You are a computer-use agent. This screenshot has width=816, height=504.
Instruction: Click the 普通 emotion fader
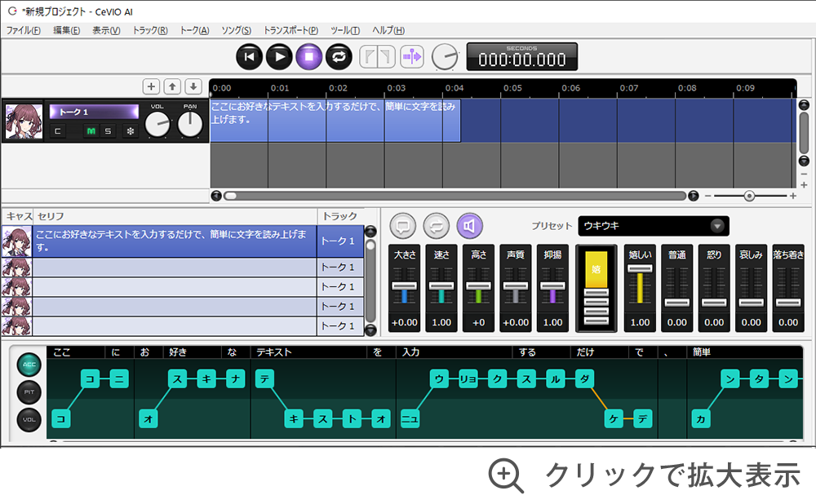coord(677,303)
